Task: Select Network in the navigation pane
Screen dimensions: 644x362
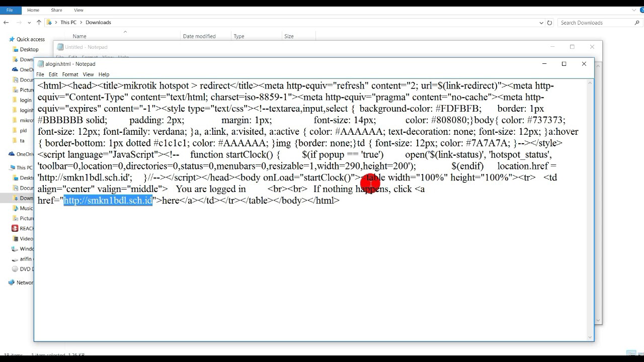Action: (25, 283)
